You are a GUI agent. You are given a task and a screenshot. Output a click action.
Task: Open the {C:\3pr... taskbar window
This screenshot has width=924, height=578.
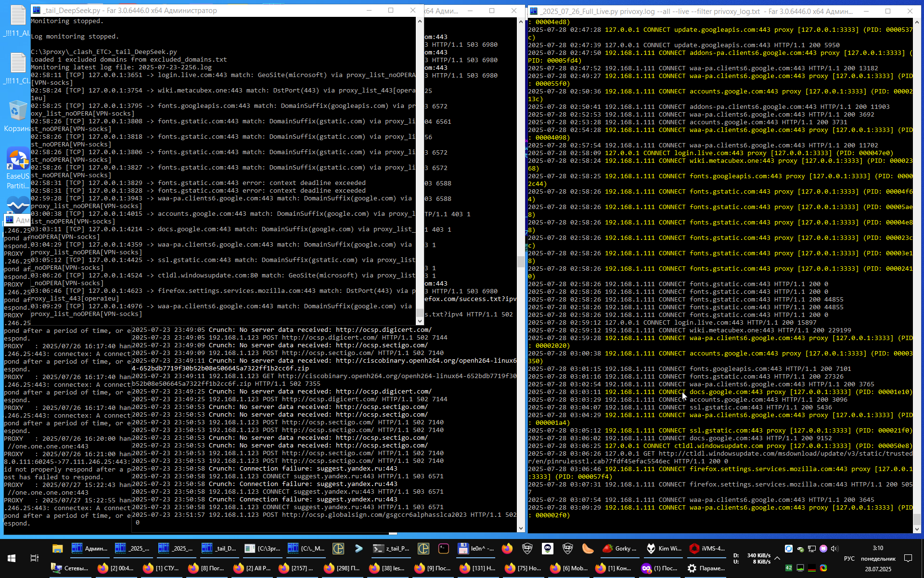pos(263,548)
